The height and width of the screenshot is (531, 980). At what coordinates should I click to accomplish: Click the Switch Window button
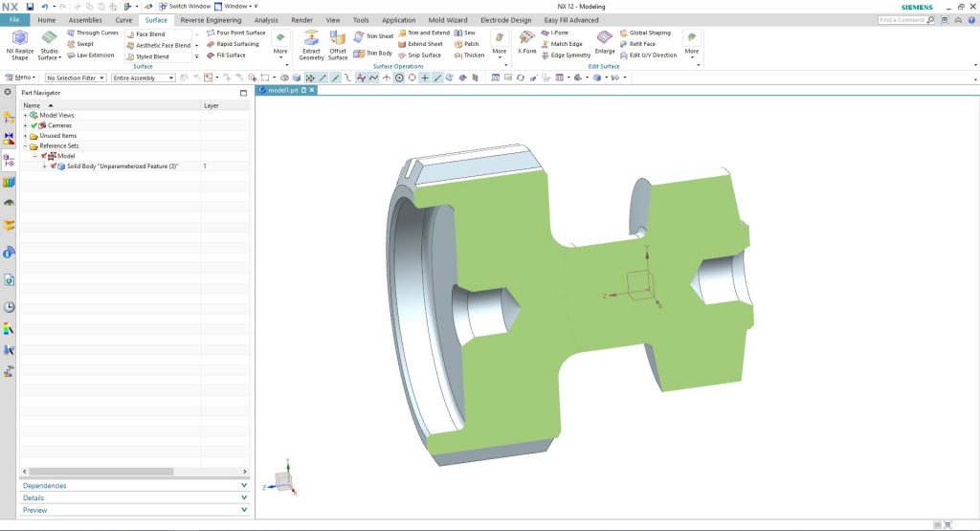tap(184, 6)
